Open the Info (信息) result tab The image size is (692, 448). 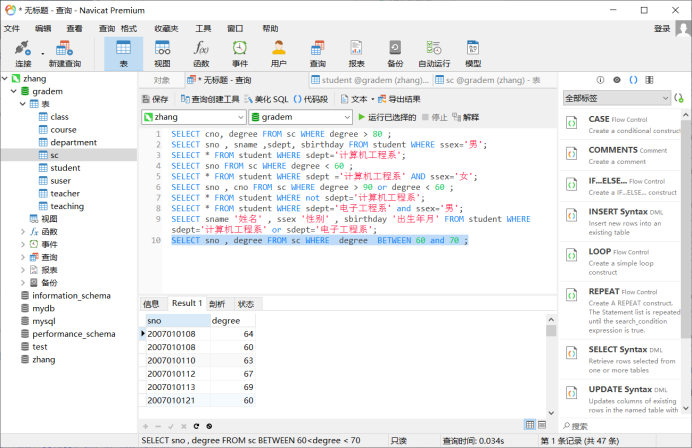[x=151, y=304]
